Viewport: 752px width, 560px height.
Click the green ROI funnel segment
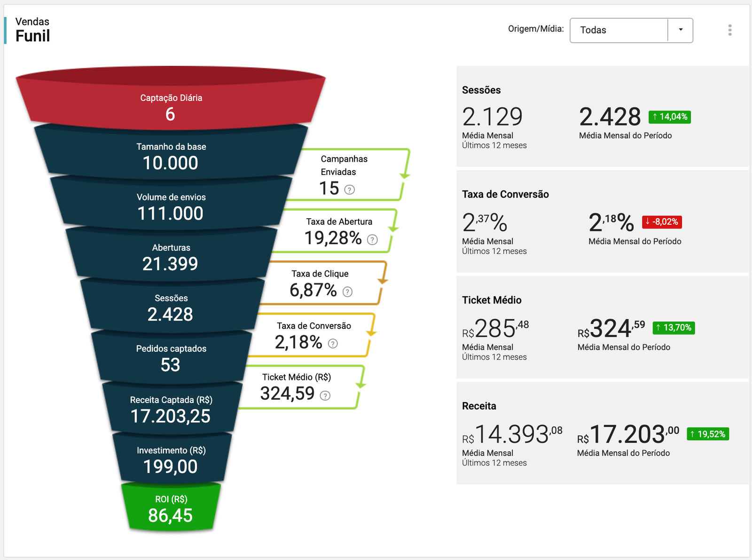coord(171,508)
